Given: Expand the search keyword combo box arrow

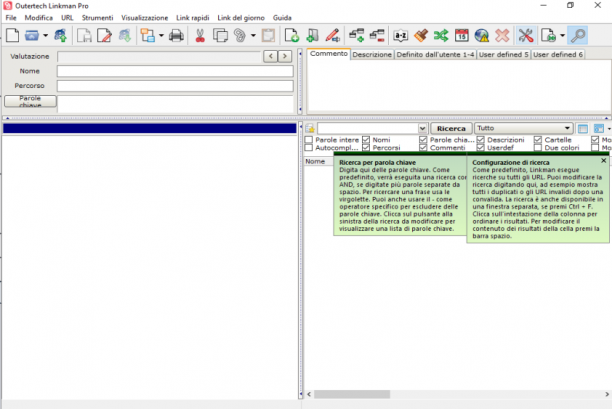Looking at the screenshot, I should coord(422,128).
